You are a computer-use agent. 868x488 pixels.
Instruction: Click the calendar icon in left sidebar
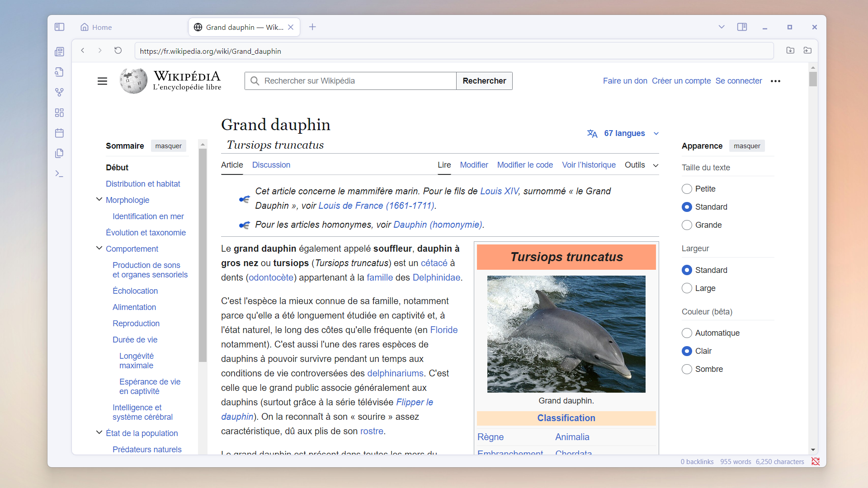(x=59, y=133)
